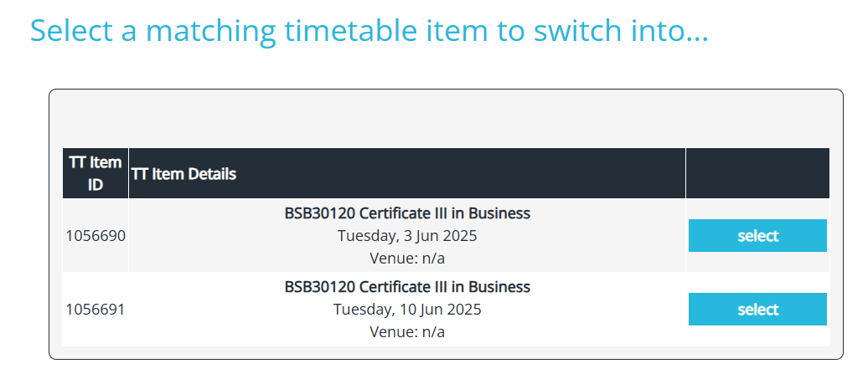Click Venue: n/a under the 10 Jun date
Viewport: 868px width, 369px height.
click(x=407, y=332)
